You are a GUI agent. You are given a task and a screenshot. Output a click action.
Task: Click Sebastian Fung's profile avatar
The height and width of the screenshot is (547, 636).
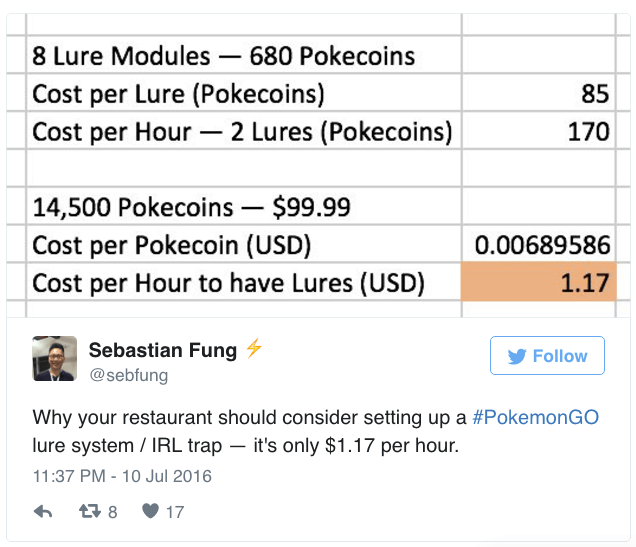click(x=54, y=358)
